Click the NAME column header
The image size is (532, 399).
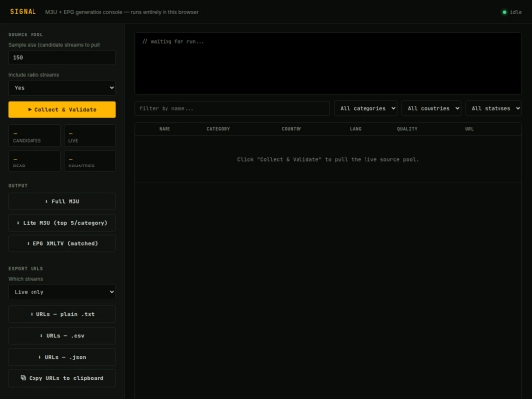(x=165, y=129)
